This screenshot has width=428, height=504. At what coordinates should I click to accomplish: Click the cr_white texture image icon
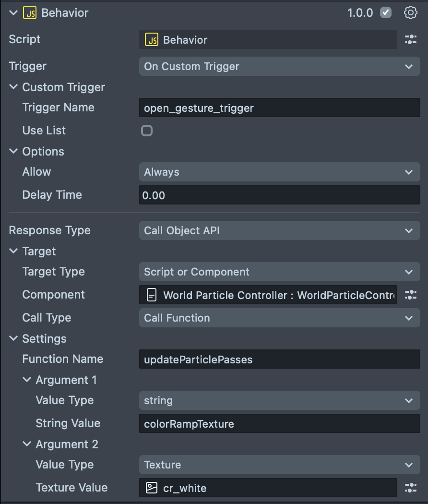[x=152, y=488]
